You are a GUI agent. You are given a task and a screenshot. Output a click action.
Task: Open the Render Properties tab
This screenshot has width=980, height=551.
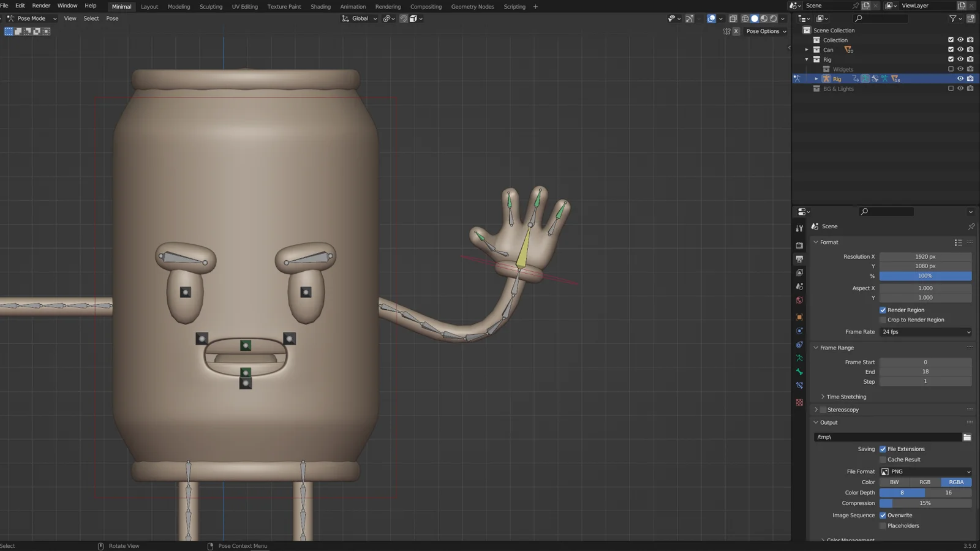tap(799, 245)
